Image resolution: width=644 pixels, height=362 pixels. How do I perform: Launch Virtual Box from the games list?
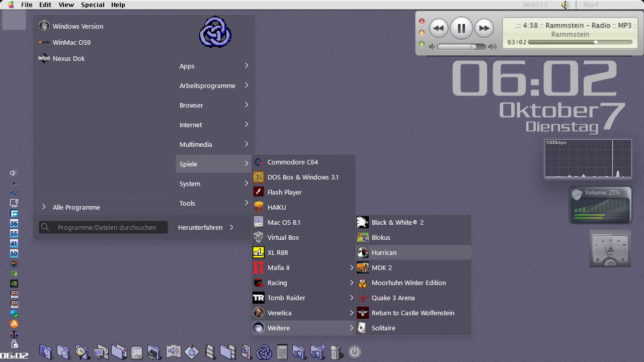304,237
